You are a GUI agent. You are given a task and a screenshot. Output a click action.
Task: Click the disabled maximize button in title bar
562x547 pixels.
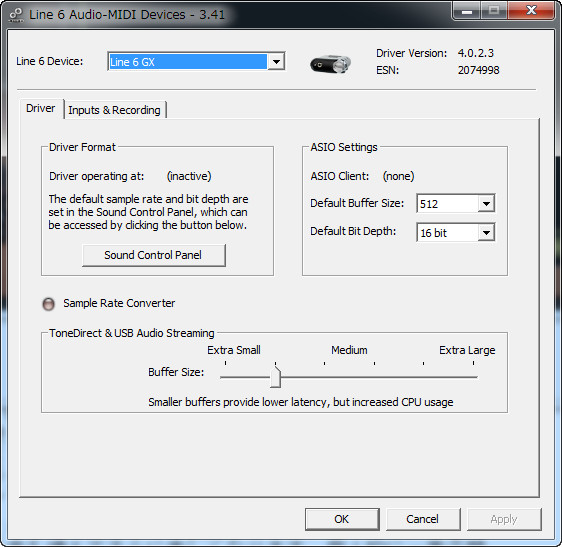pyautogui.click(x=494, y=11)
